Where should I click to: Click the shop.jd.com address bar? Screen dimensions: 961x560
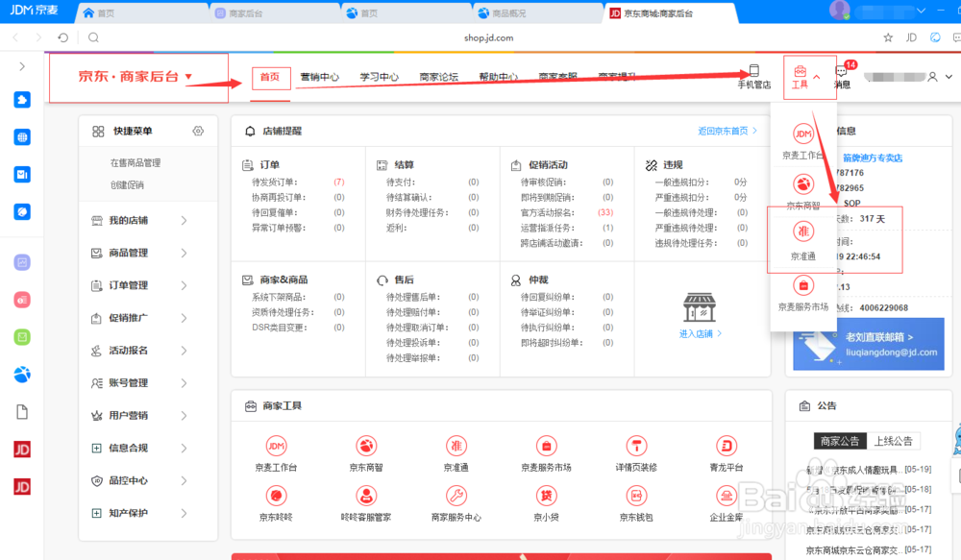click(488, 37)
